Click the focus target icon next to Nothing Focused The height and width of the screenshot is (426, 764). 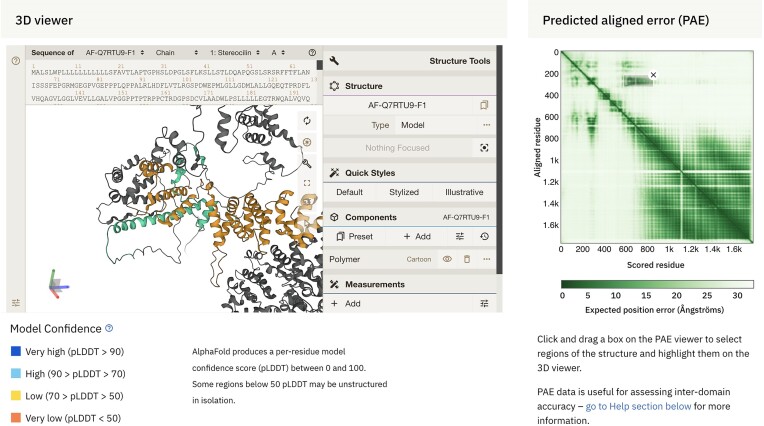484,146
